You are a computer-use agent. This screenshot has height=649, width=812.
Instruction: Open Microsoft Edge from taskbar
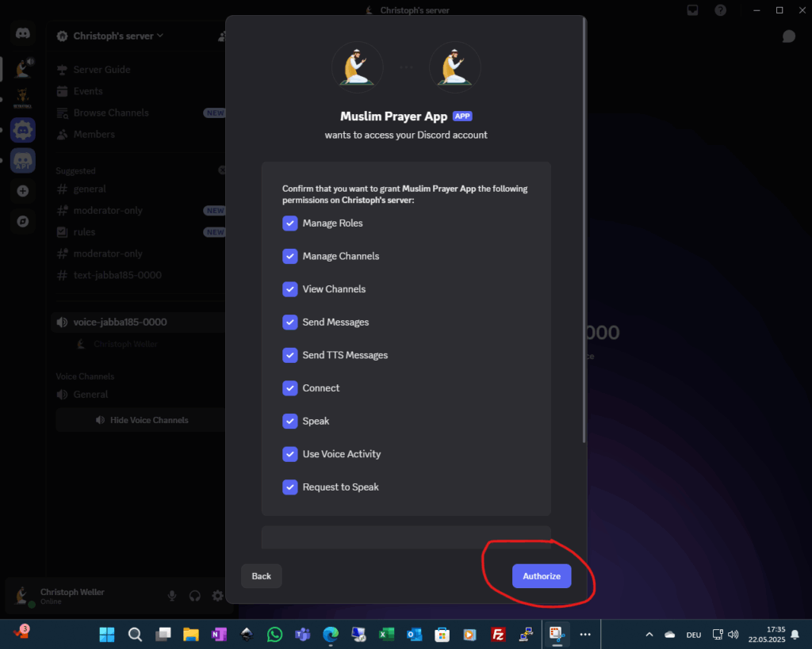pyautogui.click(x=331, y=635)
